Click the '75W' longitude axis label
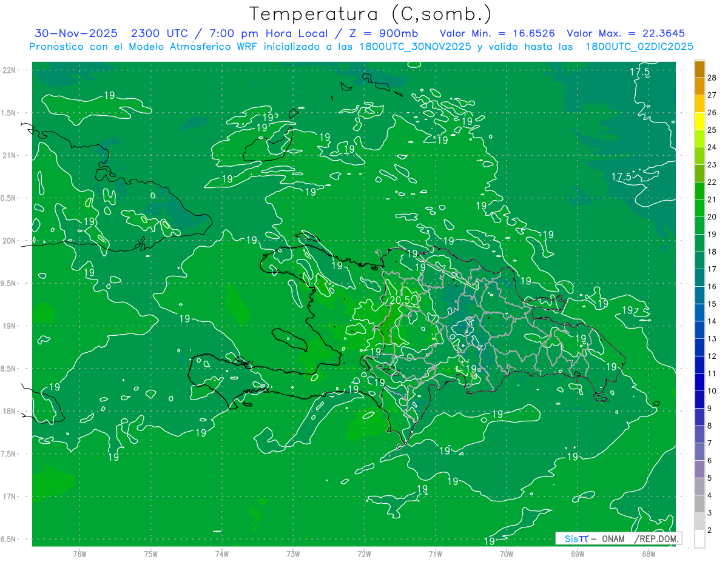This screenshot has height=562, width=728. point(151,554)
